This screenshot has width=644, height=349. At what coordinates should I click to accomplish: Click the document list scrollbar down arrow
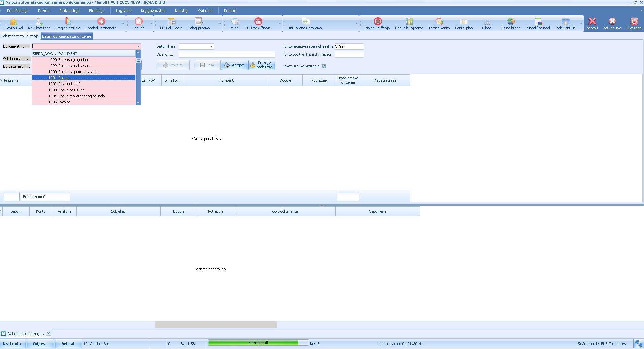[138, 102]
